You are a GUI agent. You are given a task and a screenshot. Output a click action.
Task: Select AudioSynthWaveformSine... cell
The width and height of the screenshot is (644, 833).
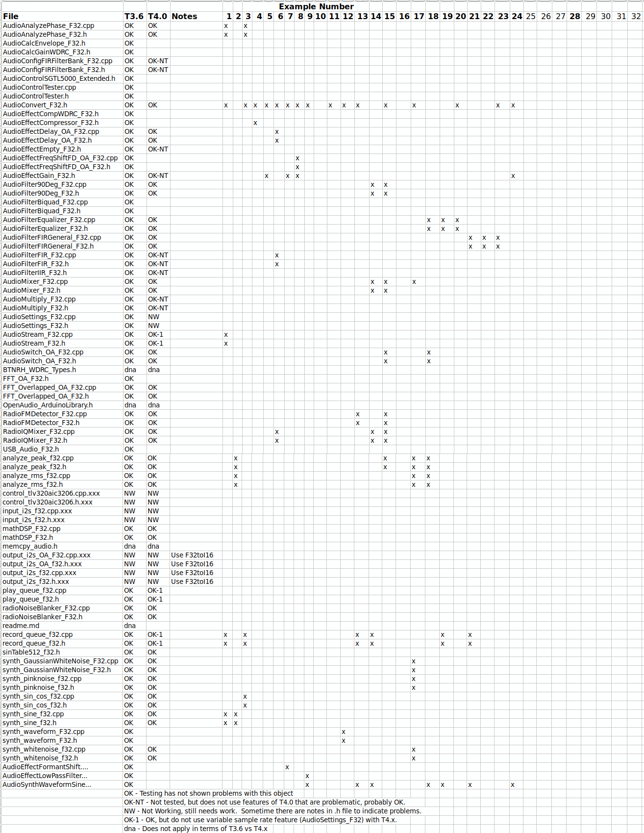tap(62, 784)
